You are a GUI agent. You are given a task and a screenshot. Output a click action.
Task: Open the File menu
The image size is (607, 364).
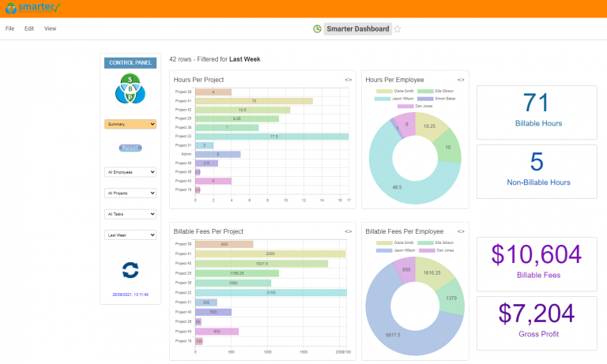click(x=10, y=28)
